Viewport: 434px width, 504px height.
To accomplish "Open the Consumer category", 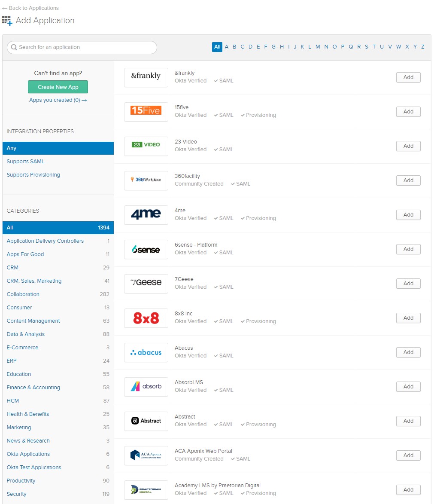I will pos(58,308).
